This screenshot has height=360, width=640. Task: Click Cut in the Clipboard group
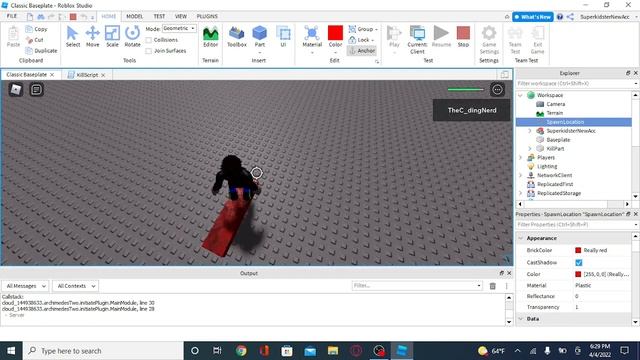tap(35, 40)
